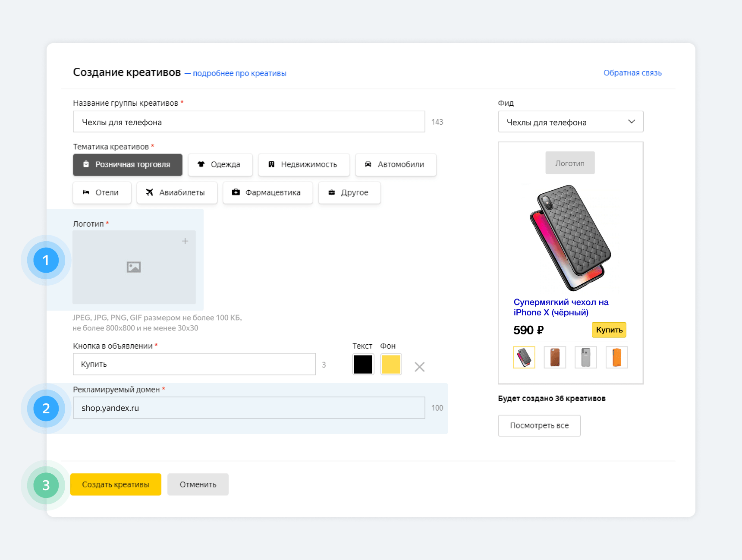Viewport: 742px width, 560px height.
Task: Open the black text color swatch
Action: tap(363, 365)
